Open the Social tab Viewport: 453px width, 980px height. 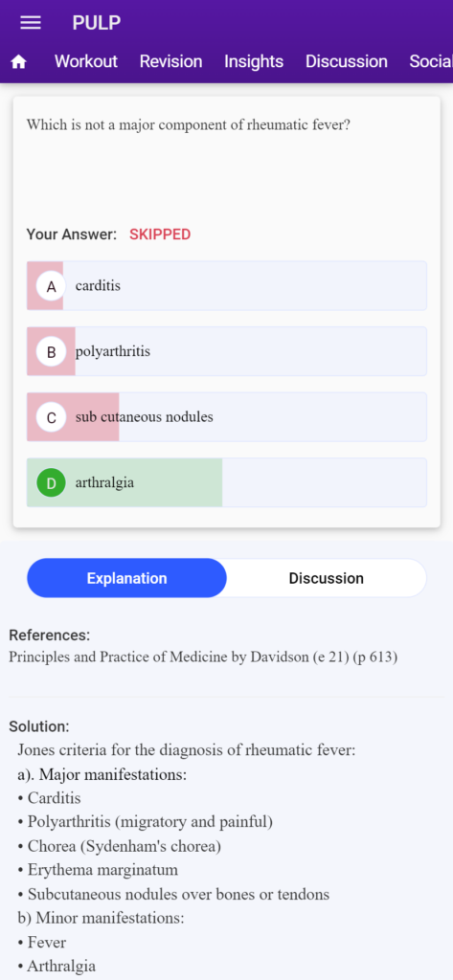pos(431,61)
